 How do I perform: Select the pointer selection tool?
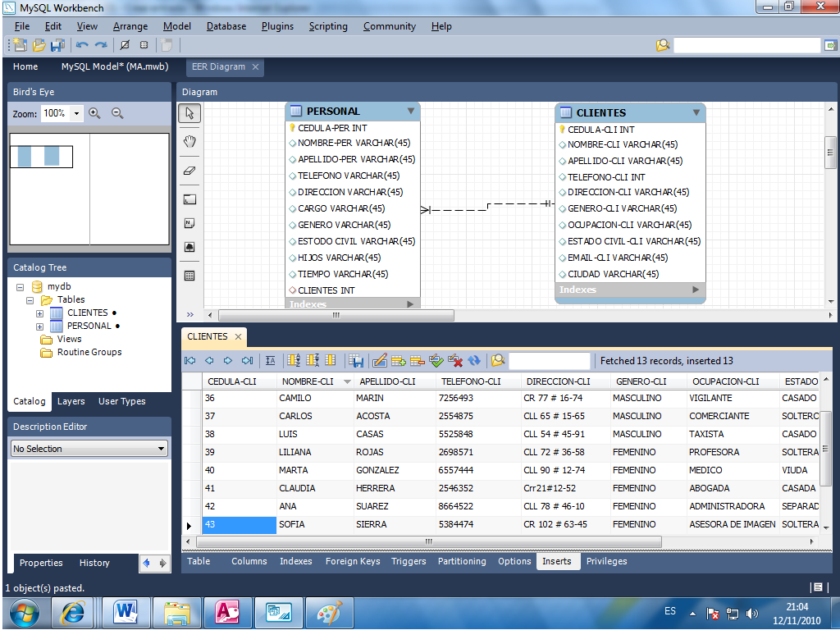coord(189,113)
